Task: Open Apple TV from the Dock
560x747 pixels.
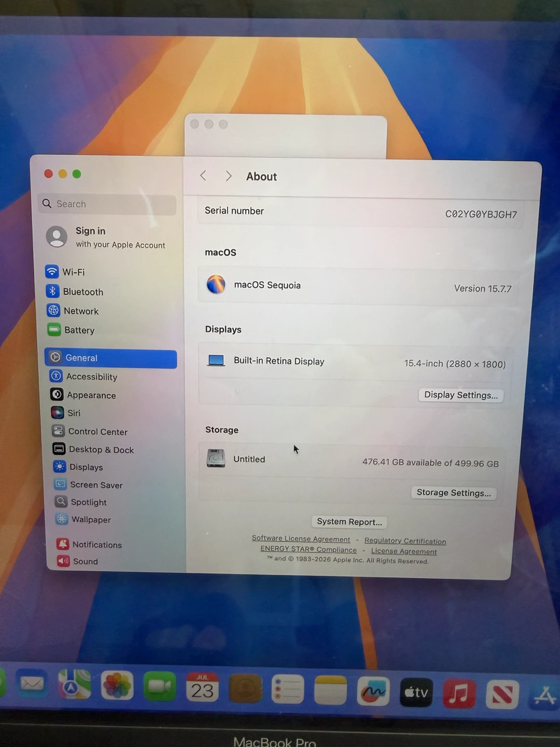Action: [x=416, y=692]
